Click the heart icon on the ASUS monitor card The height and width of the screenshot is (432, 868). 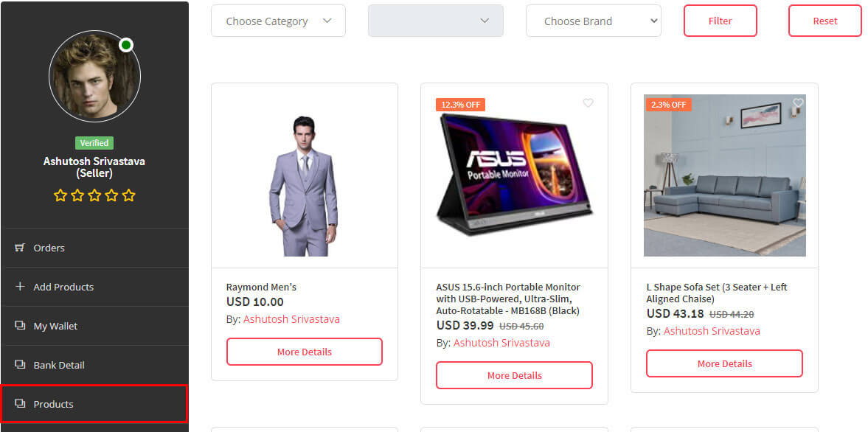click(588, 104)
